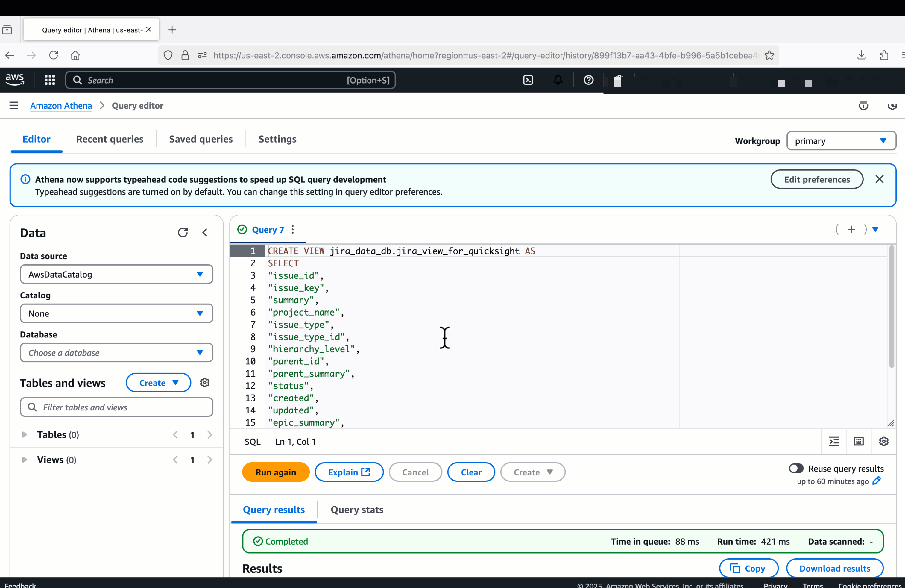Open keyboard shortcuts icon in editor
This screenshot has height=588, width=905.
859,442
